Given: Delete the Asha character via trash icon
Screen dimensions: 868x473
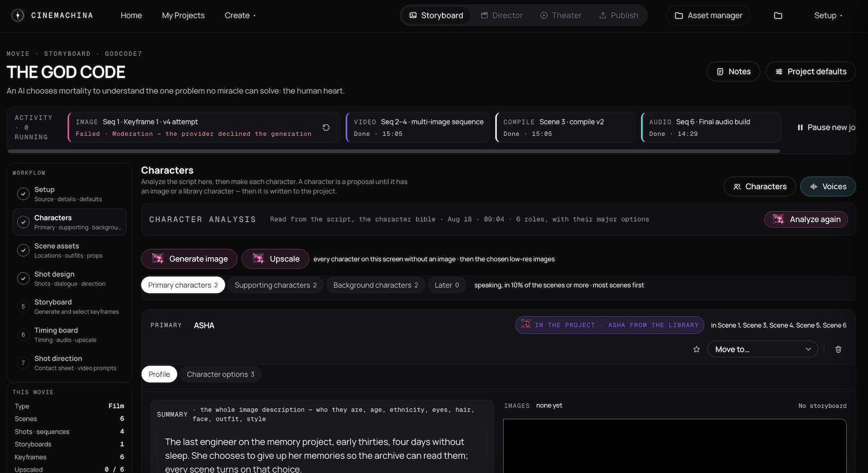Looking at the screenshot, I should 838,349.
